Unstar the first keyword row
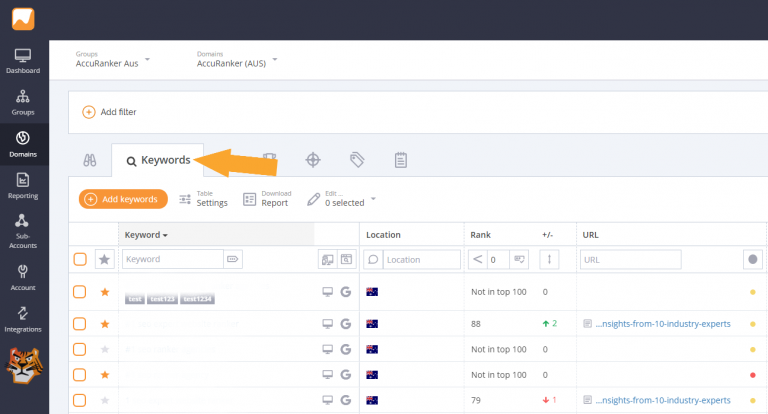The image size is (768, 414). [105, 292]
